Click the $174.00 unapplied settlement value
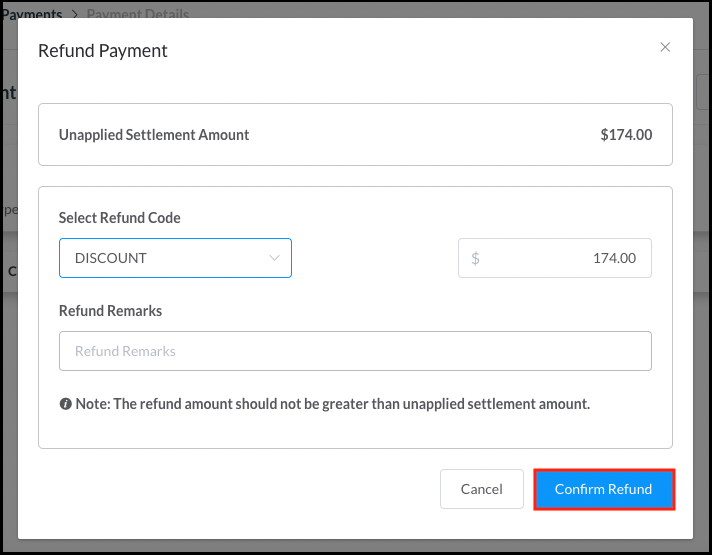Image resolution: width=712 pixels, height=555 pixels. (x=626, y=134)
